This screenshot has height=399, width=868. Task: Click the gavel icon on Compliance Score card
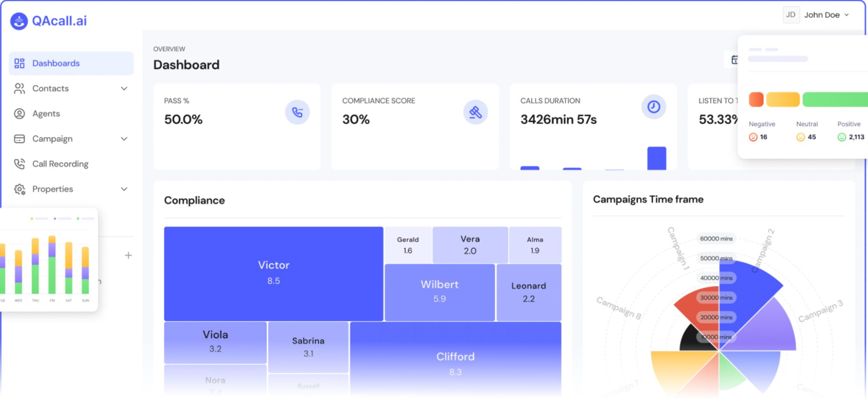pos(475,112)
